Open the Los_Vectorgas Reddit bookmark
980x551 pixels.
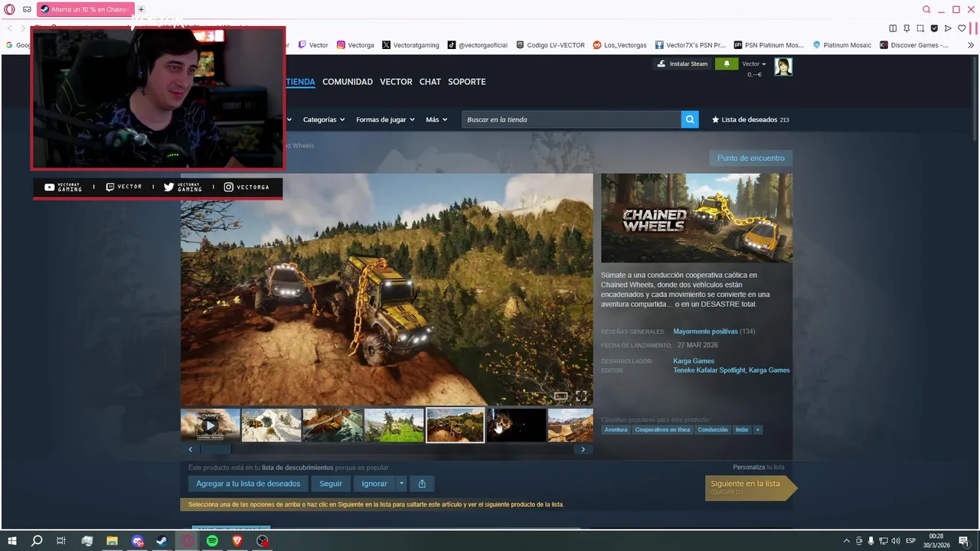(619, 45)
